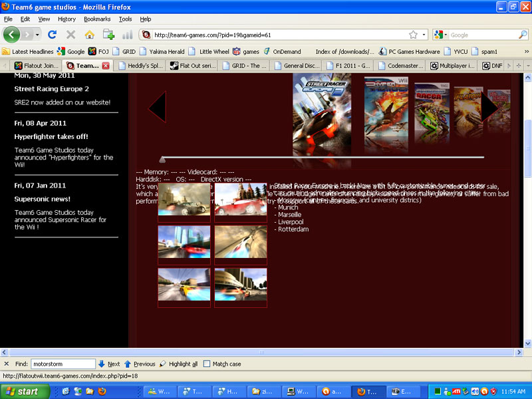Open the File menu
The width and height of the screenshot is (532, 399).
point(8,19)
